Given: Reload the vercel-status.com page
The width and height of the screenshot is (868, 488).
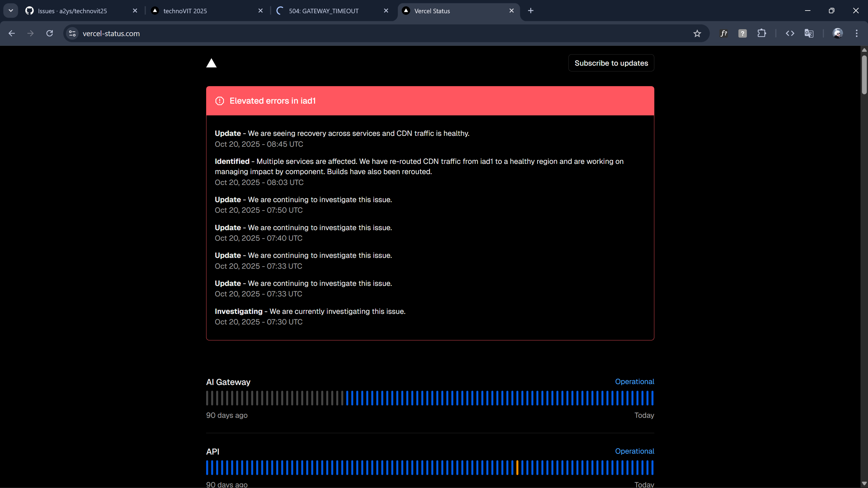Looking at the screenshot, I should [x=49, y=33].
